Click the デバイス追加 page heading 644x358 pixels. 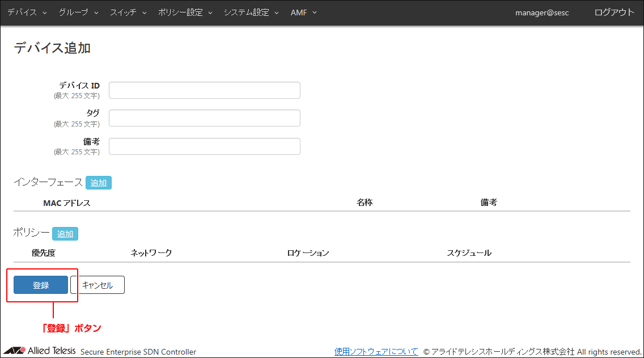(52, 48)
